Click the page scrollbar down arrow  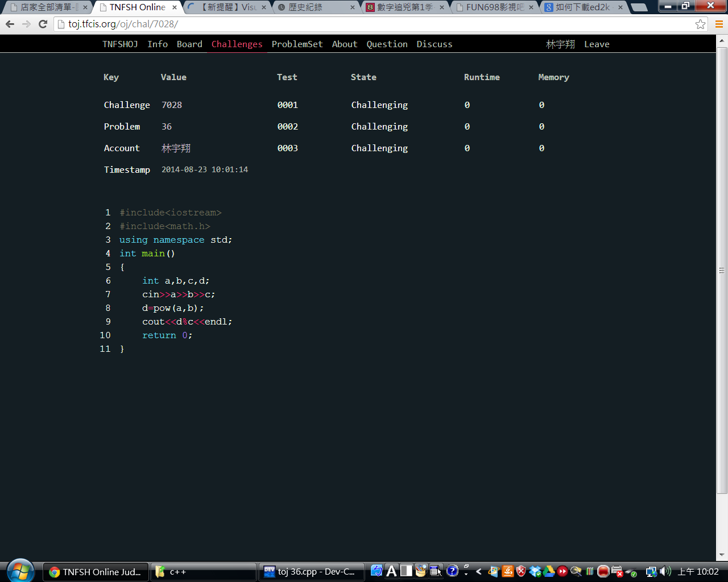coord(722,555)
